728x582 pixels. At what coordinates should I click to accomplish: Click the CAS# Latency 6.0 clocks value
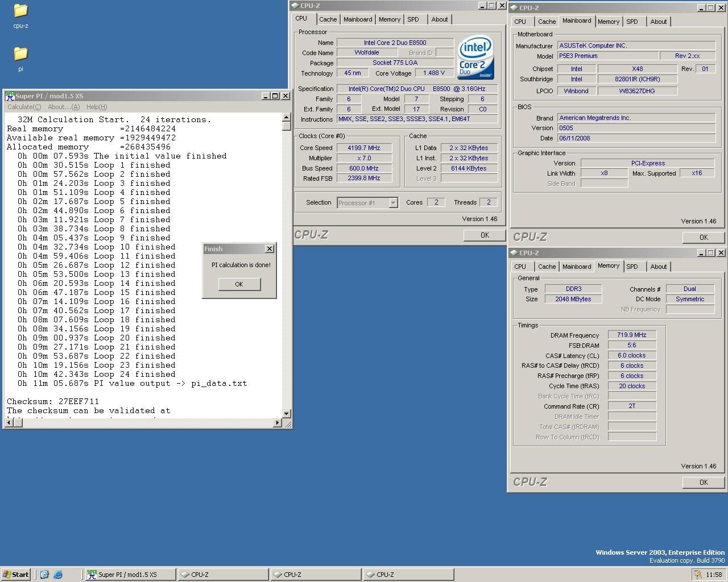pos(632,356)
